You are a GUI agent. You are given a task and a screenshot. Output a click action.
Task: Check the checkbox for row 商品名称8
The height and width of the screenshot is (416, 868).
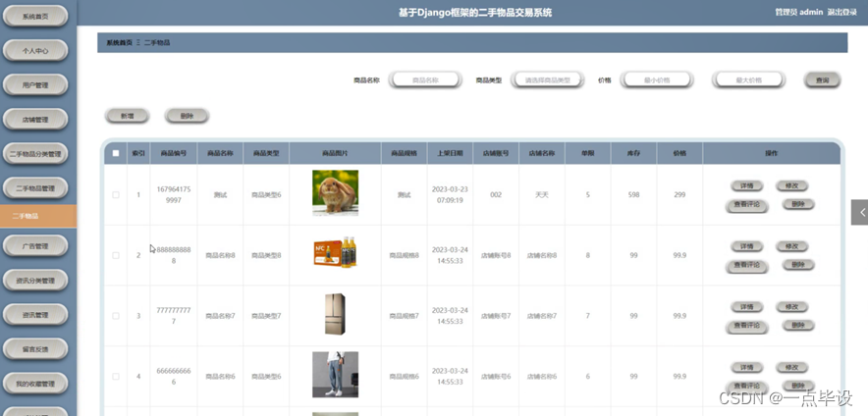point(116,255)
